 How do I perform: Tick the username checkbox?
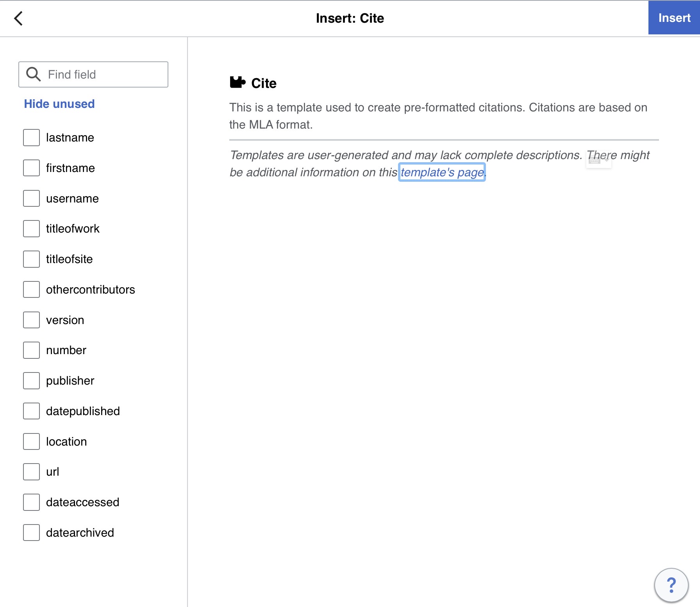[x=31, y=199]
